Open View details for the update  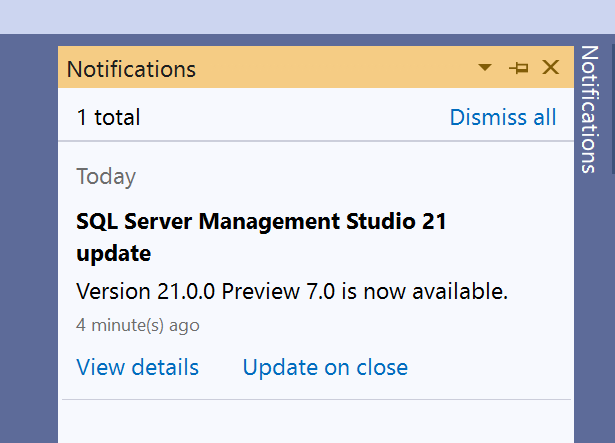[x=137, y=367]
